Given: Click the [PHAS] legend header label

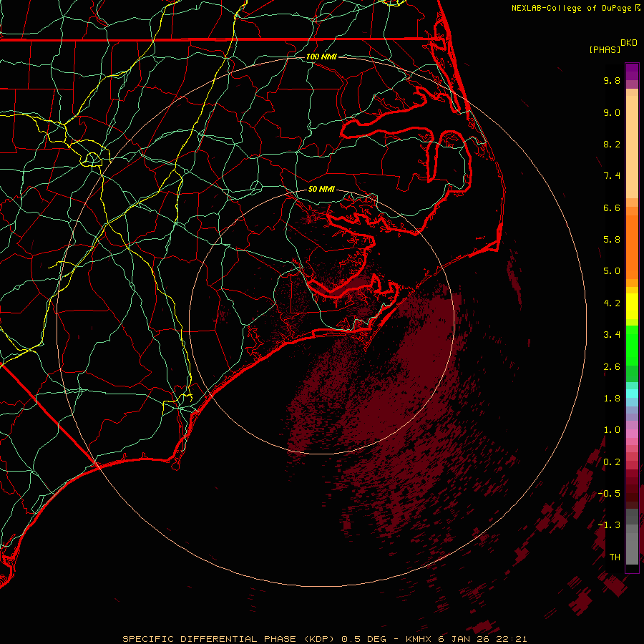Looking at the screenshot, I should [605, 49].
